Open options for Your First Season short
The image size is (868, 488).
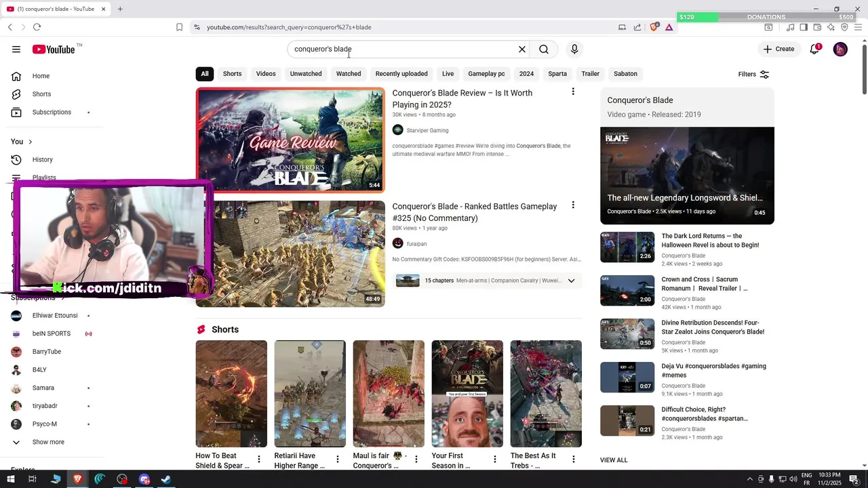coord(495,460)
